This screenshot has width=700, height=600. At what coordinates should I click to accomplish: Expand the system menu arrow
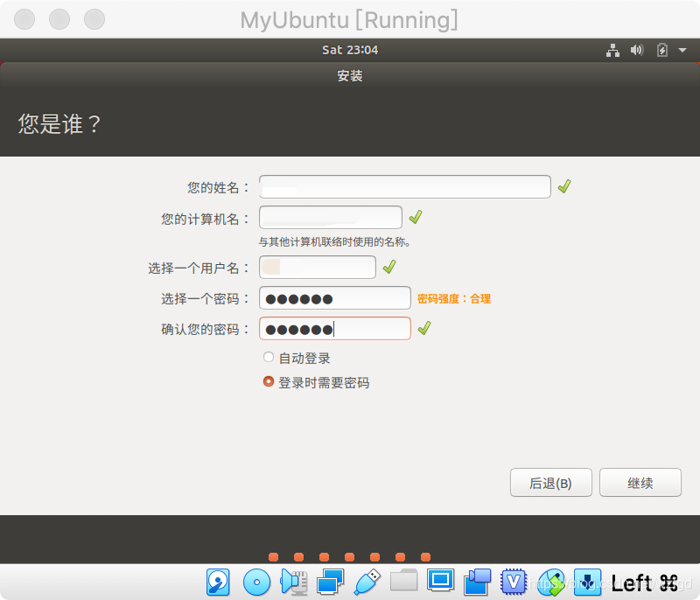click(682, 50)
